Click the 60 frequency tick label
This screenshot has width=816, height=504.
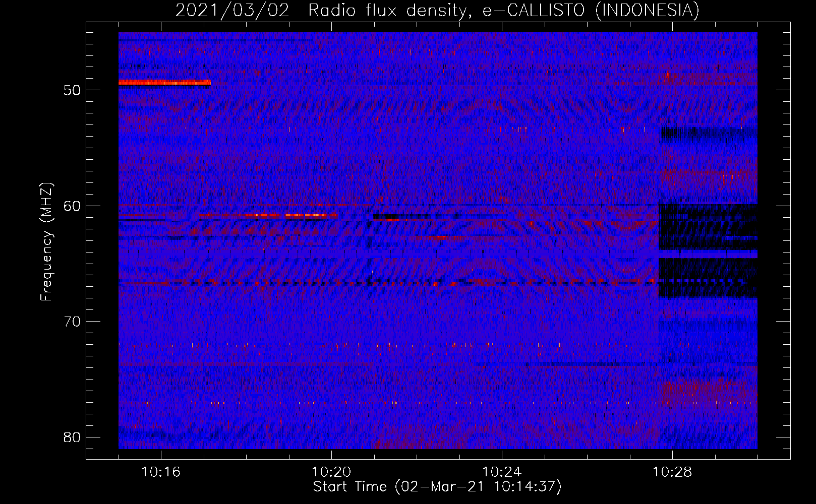(x=72, y=206)
